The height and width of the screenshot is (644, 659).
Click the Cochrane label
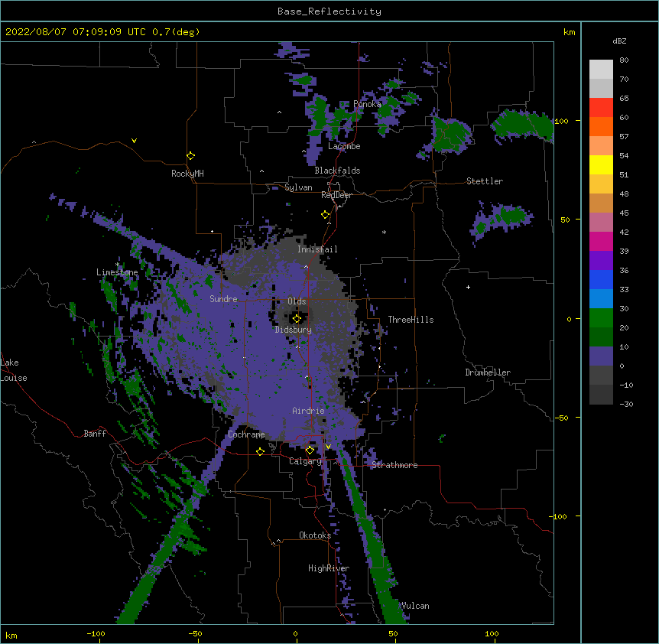click(246, 434)
